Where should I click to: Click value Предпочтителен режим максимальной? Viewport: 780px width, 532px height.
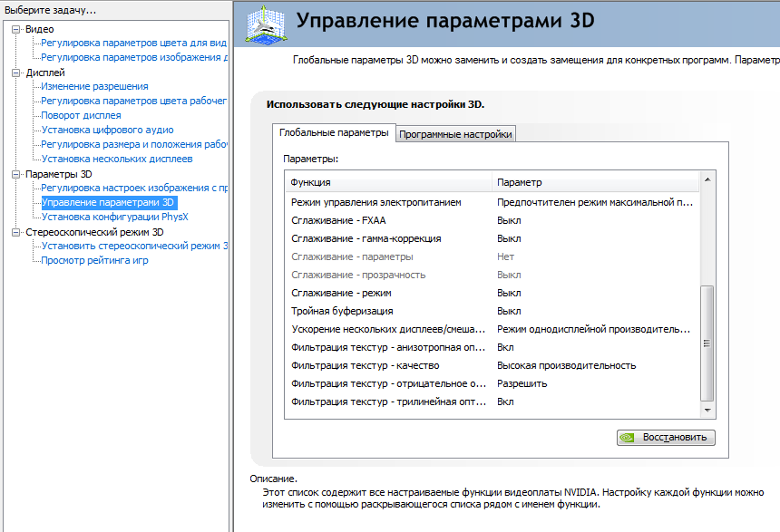(x=595, y=202)
